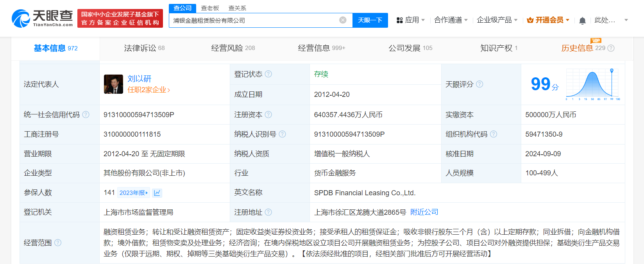Screen dimensions: 644x264
Task: Click help icon next to 登记状态
Action: pyautogui.click(x=268, y=74)
